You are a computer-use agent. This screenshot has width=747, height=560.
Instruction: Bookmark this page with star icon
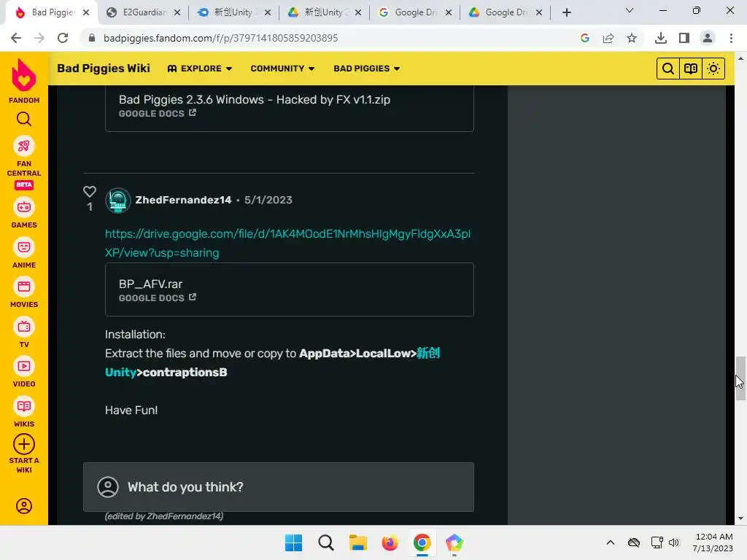coord(632,38)
